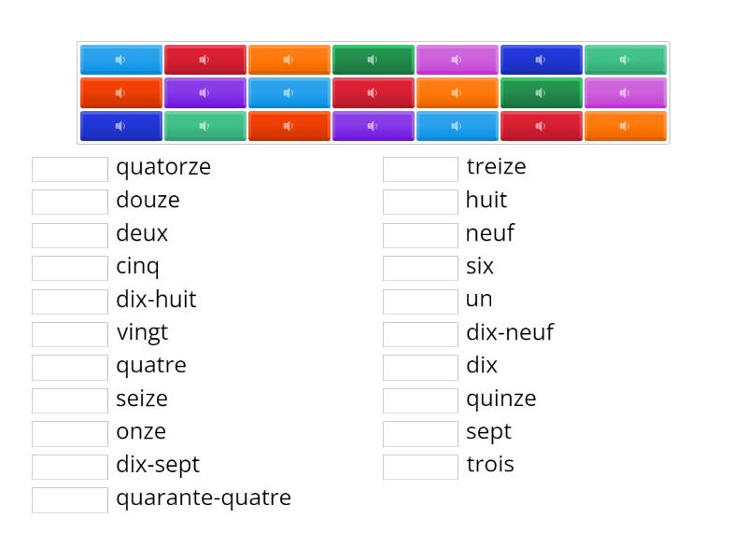Play the orange speaker in the top row

(x=289, y=59)
